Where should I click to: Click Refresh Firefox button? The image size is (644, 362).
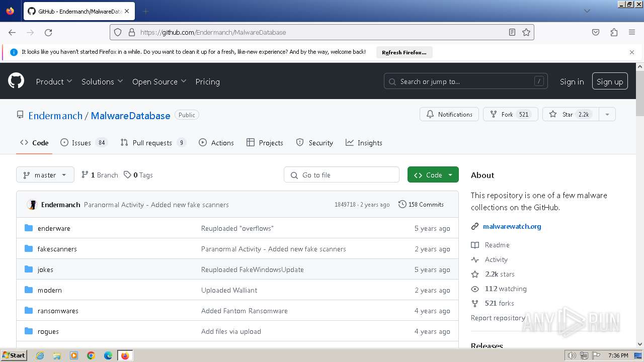(404, 52)
